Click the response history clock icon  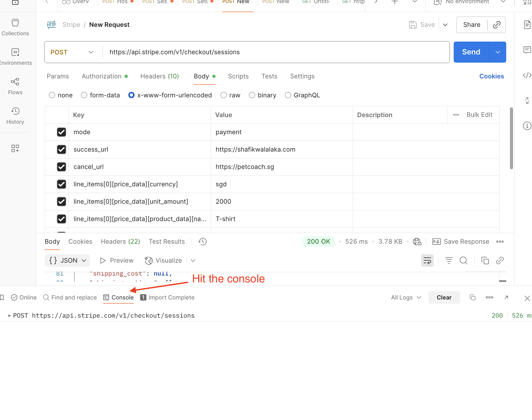point(203,242)
